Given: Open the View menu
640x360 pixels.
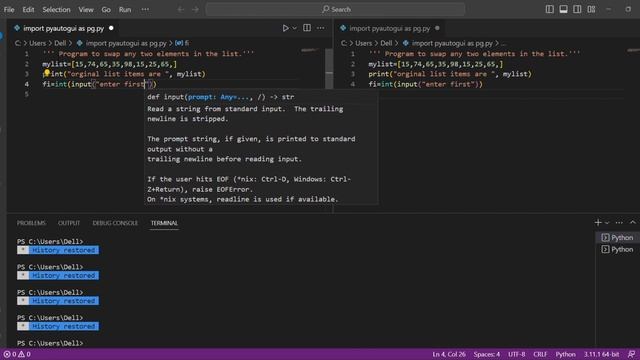Looking at the screenshot, I should point(86,9).
